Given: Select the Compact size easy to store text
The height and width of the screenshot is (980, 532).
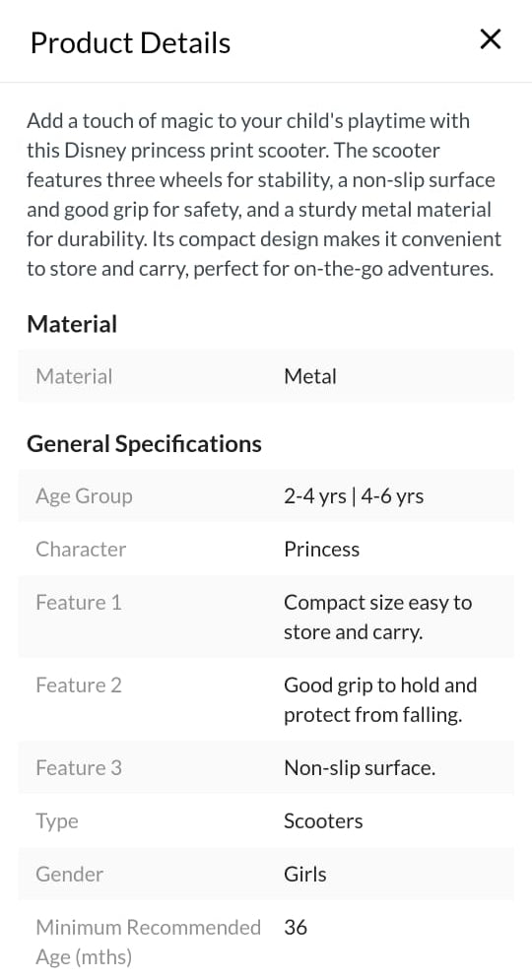Looking at the screenshot, I should (x=377, y=617).
